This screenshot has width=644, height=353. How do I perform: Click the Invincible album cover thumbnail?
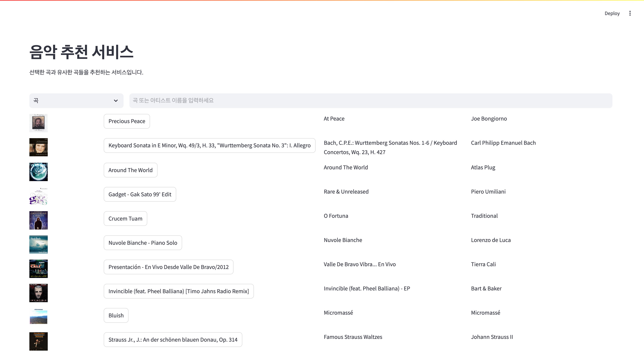click(39, 293)
